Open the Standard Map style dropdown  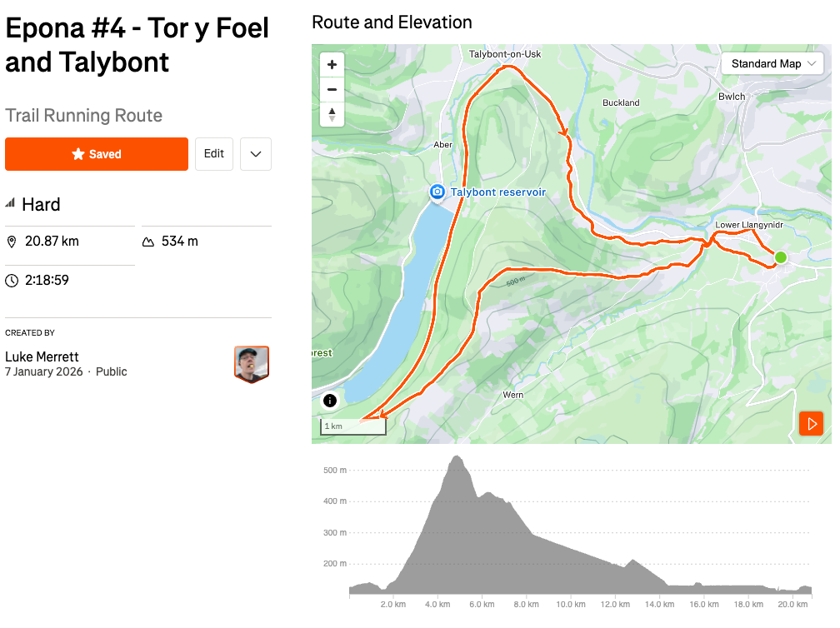[772, 64]
